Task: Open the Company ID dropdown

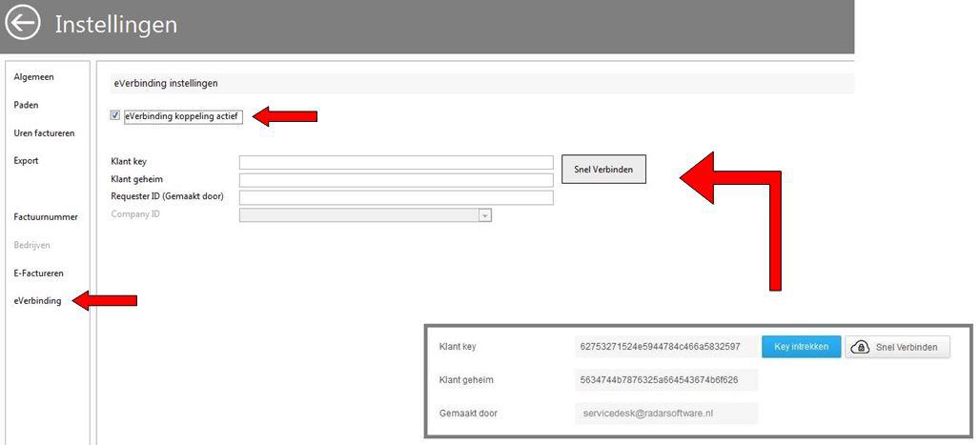Action: pos(366,215)
